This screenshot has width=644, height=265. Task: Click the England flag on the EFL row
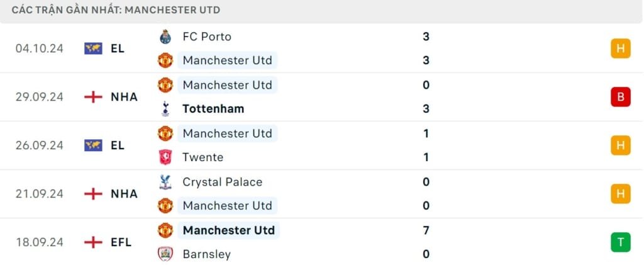point(93,242)
